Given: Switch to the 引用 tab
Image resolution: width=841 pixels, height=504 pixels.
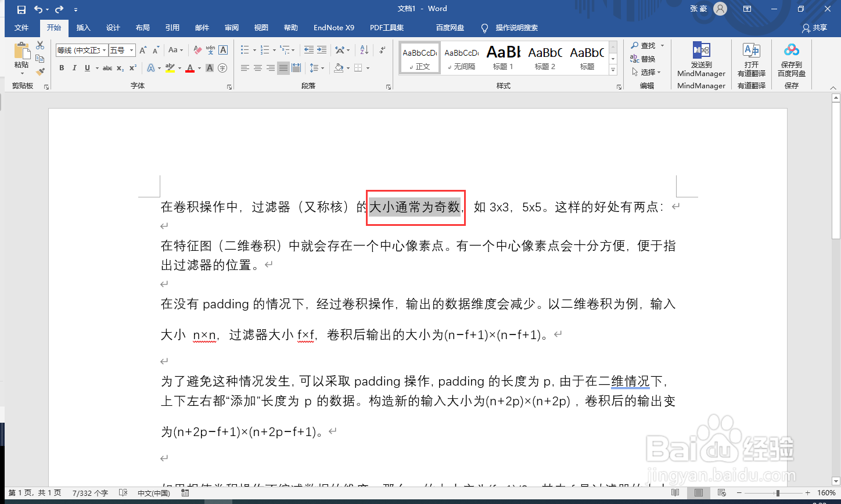Looking at the screenshot, I should pos(172,28).
